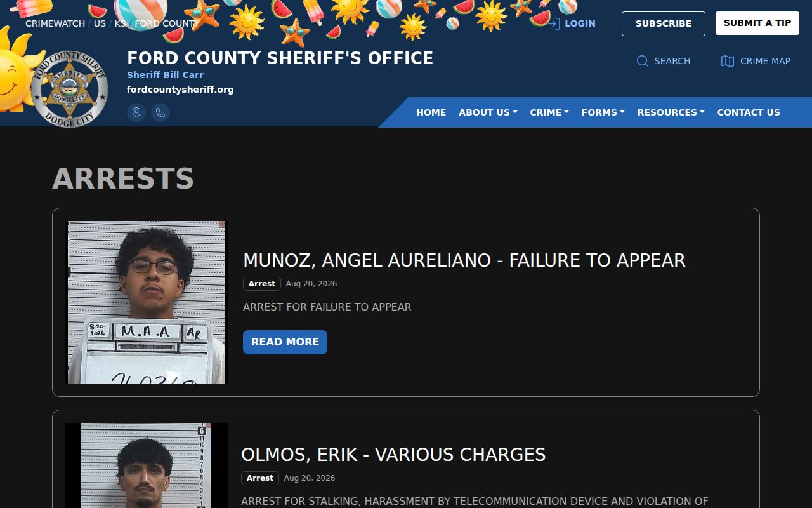Image resolution: width=812 pixels, height=508 pixels.
Task: Click the Aug 20, 2026 date on Munoz entry
Action: pos(311,284)
